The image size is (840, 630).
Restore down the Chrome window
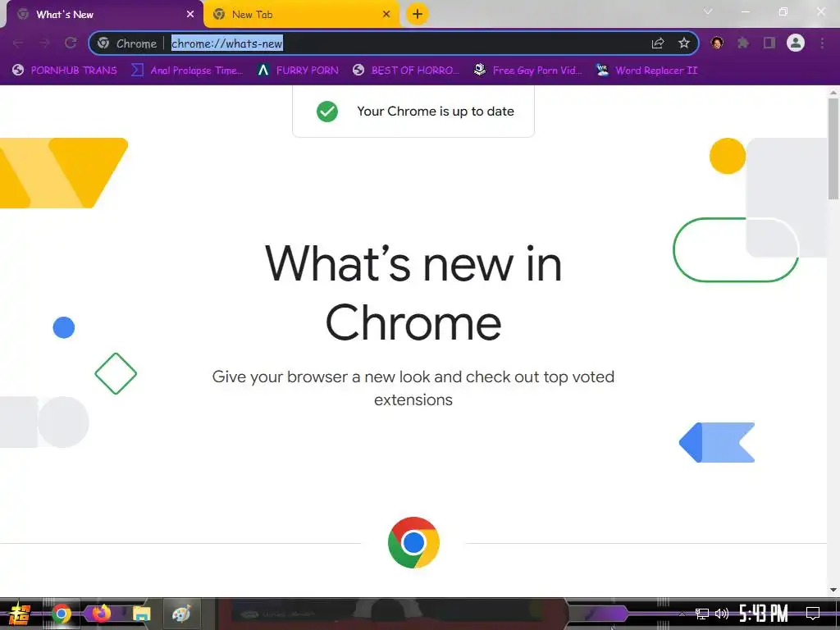[783, 11]
